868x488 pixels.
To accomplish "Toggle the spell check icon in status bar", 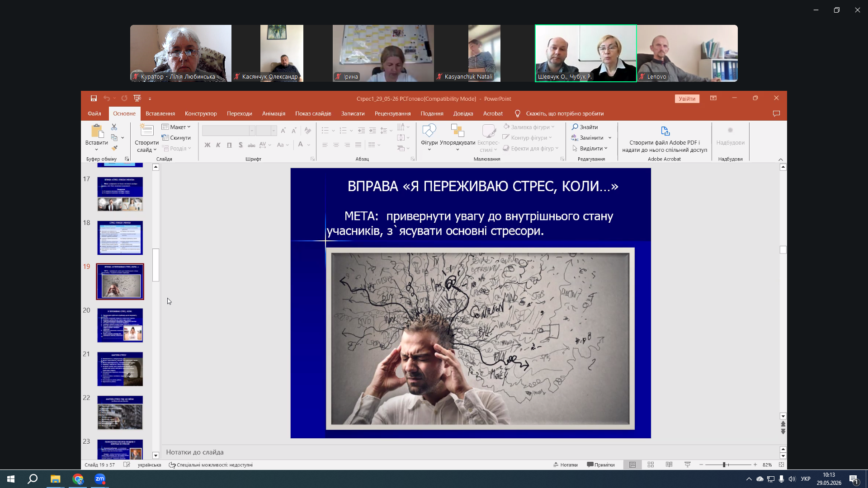I will 127,465.
